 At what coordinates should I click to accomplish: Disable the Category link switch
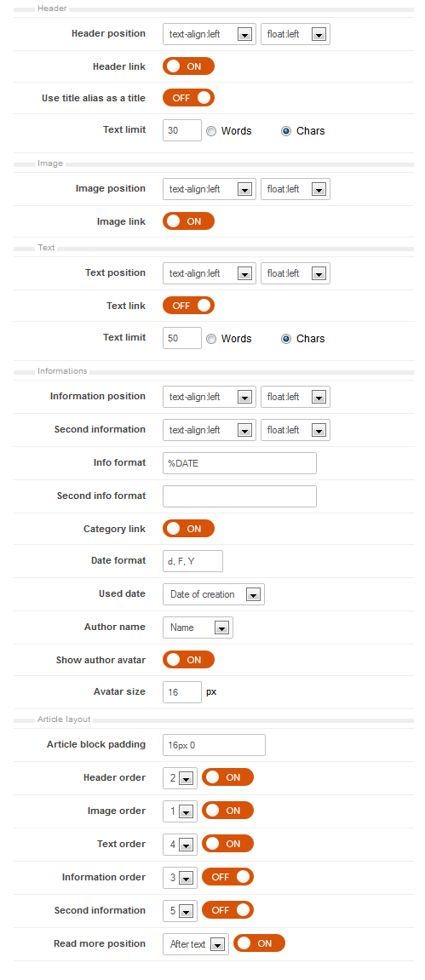188,529
